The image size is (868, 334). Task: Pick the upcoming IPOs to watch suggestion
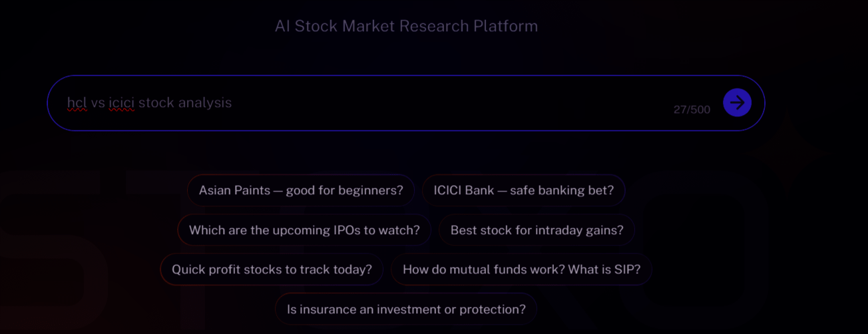(304, 230)
